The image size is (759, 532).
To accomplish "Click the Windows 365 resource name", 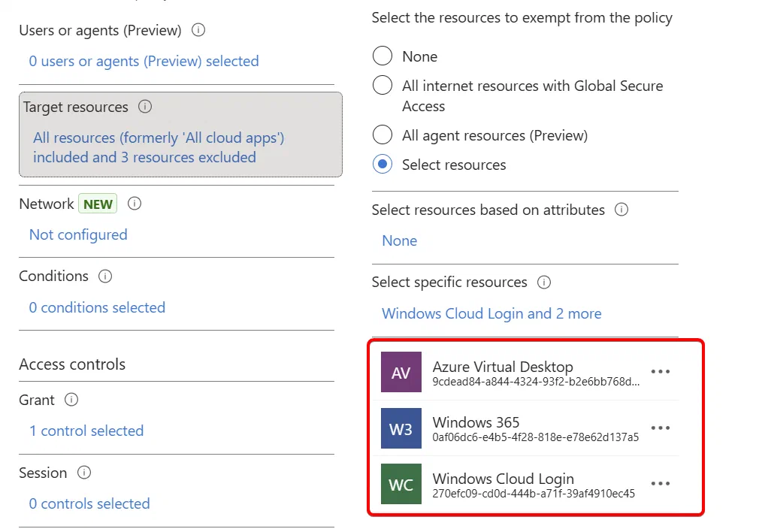I will (476, 422).
